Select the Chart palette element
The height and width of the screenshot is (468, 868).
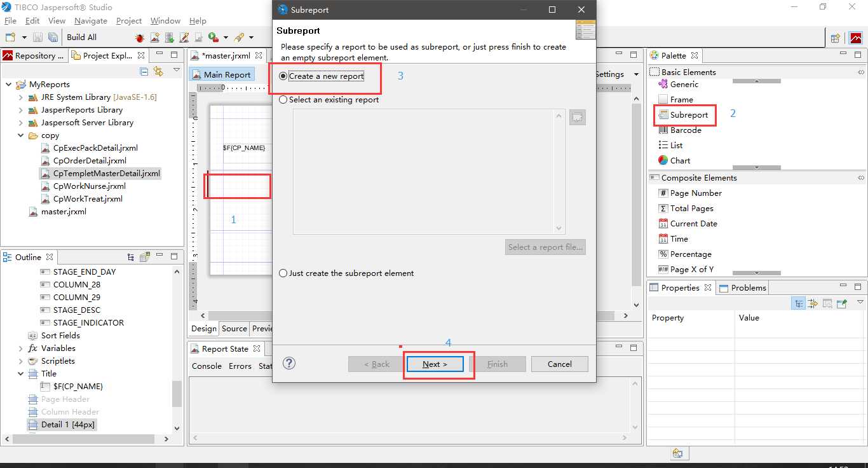click(674, 160)
